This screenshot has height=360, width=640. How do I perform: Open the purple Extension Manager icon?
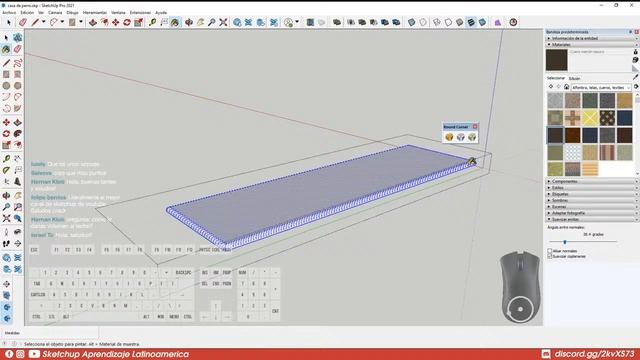click(497, 22)
